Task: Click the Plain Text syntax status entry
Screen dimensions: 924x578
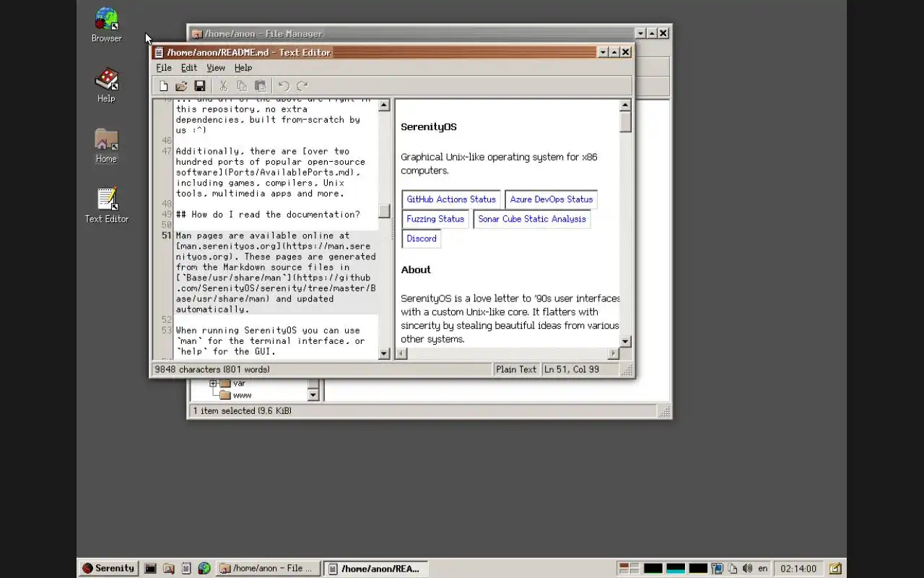Action: tap(516, 369)
